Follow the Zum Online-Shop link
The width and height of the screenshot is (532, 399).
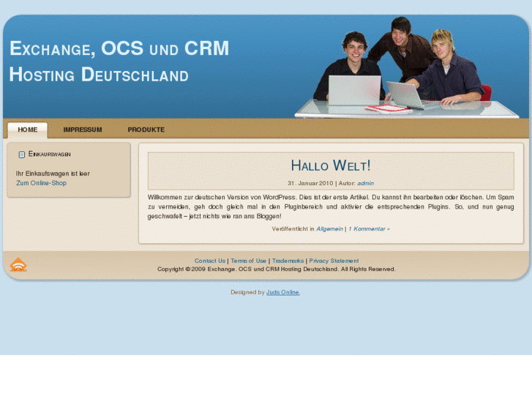42,183
